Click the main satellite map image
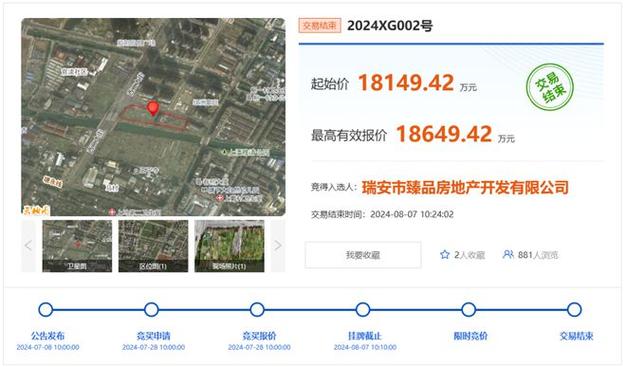This screenshot has height=367, width=626. pyautogui.click(x=153, y=117)
